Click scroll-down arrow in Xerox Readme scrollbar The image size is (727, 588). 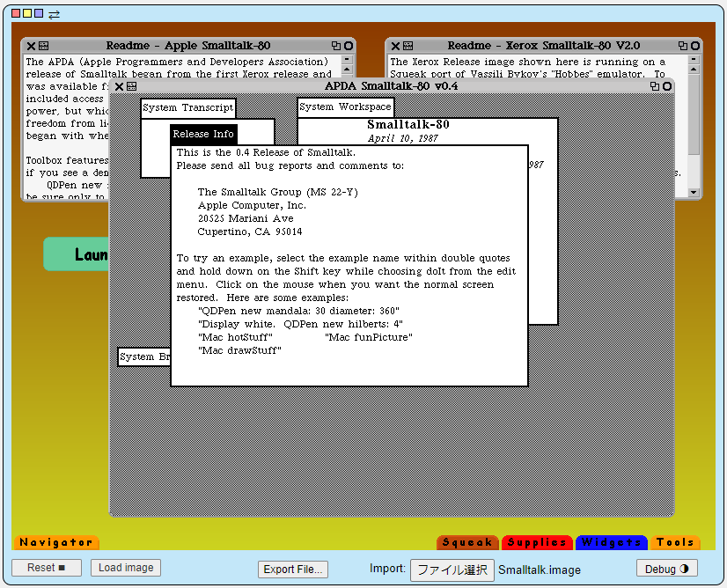[x=693, y=193]
